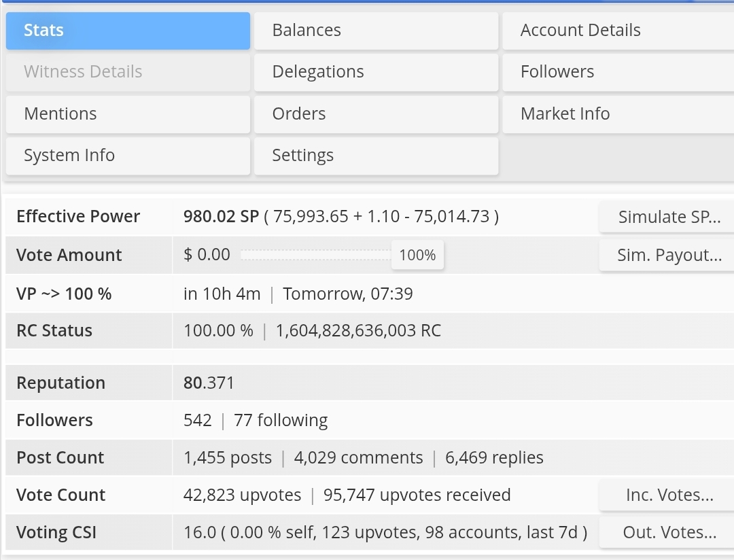Screen dimensions: 734x560
Task: Open the Orders tab
Action: (376, 113)
